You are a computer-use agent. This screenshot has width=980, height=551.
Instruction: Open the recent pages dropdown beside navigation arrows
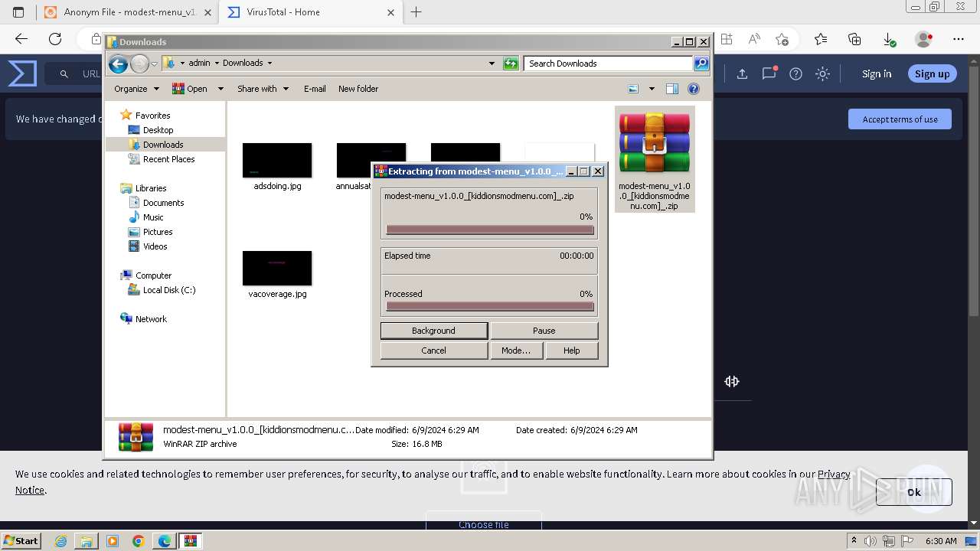click(x=154, y=64)
